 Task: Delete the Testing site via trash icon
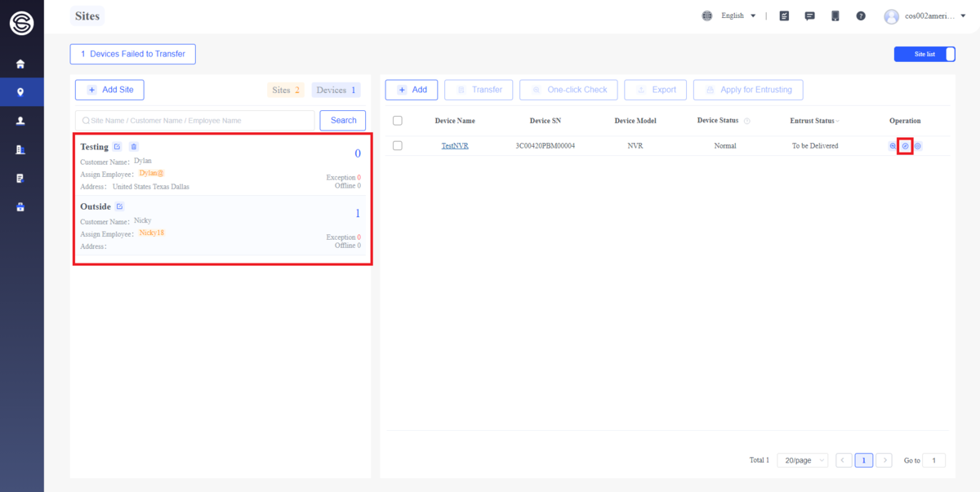point(134,147)
